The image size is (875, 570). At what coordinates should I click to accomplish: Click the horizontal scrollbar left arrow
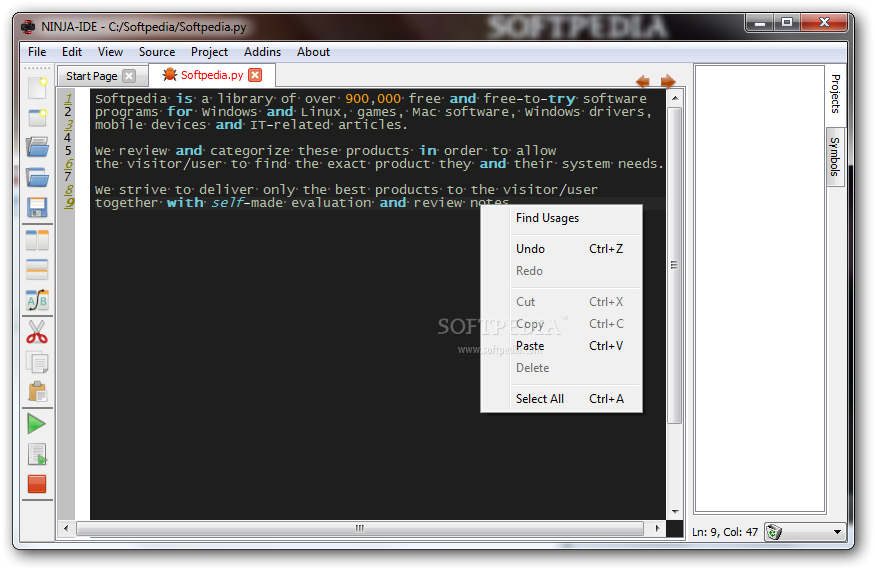click(x=66, y=528)
